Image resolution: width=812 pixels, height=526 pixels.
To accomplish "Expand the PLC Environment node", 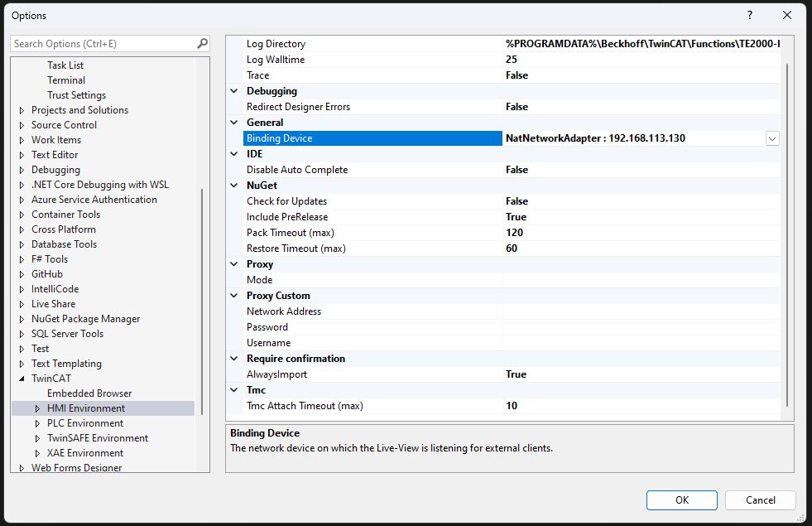I will [x=37, y=423].
